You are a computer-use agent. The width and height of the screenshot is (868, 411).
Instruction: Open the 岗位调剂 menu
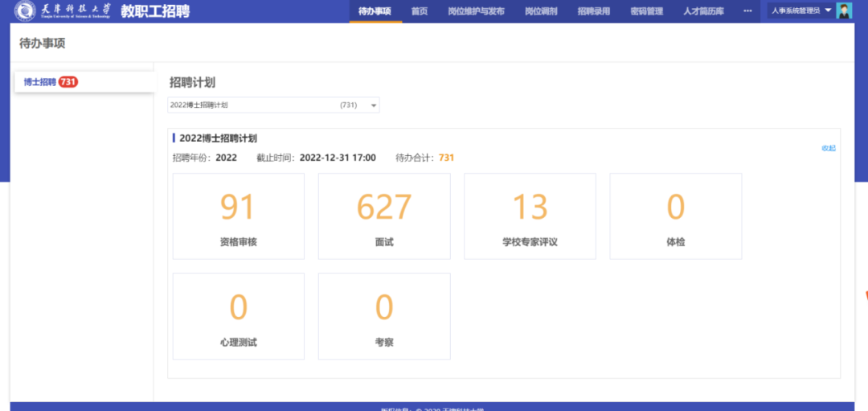click(541, 11)
